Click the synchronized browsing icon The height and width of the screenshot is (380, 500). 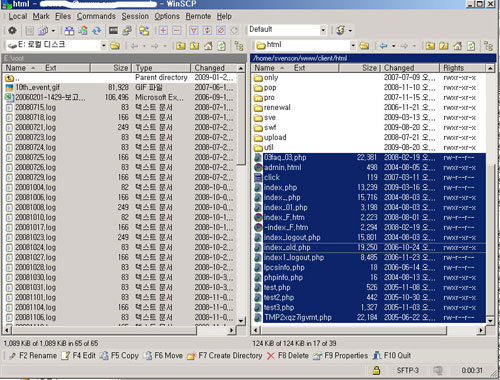[x=144, y=31]
